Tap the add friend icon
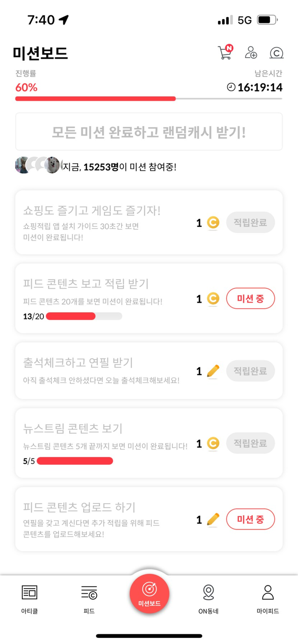298x644 pixels. 251,53
